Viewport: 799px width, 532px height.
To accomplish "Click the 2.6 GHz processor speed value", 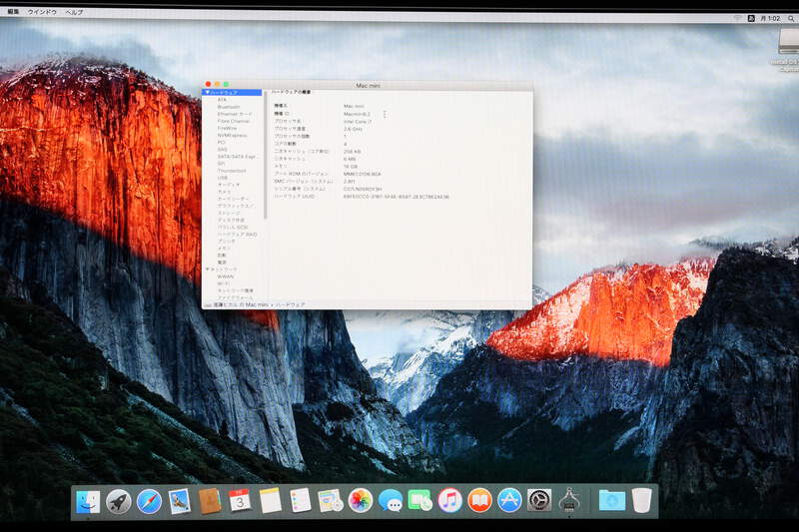I will click(353, 129).
